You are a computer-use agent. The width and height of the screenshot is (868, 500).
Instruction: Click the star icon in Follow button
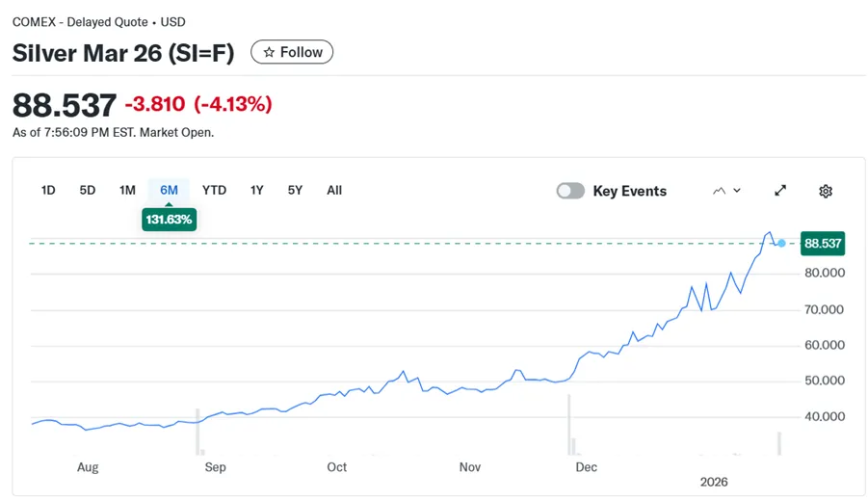(269, 52)
